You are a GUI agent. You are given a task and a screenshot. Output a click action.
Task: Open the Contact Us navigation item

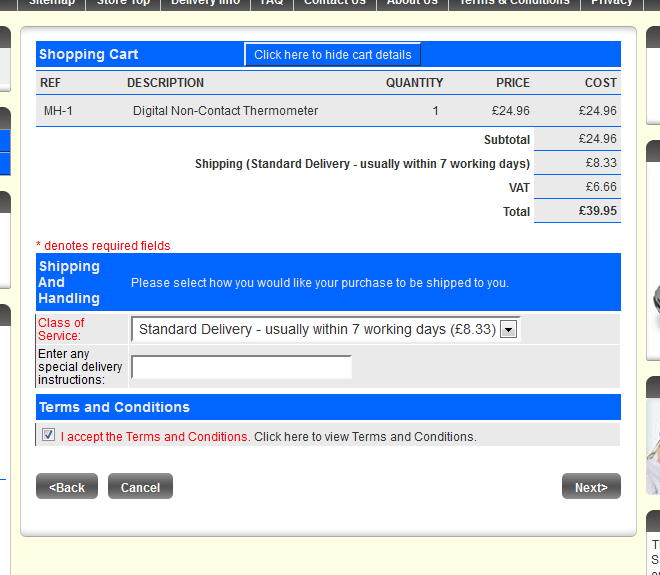pyautogui.click(x=334, y=3)
